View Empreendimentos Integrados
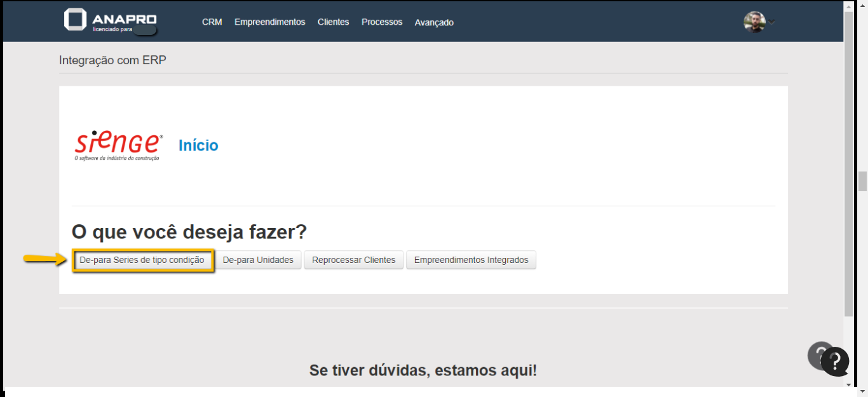 [x=471, y=260]
